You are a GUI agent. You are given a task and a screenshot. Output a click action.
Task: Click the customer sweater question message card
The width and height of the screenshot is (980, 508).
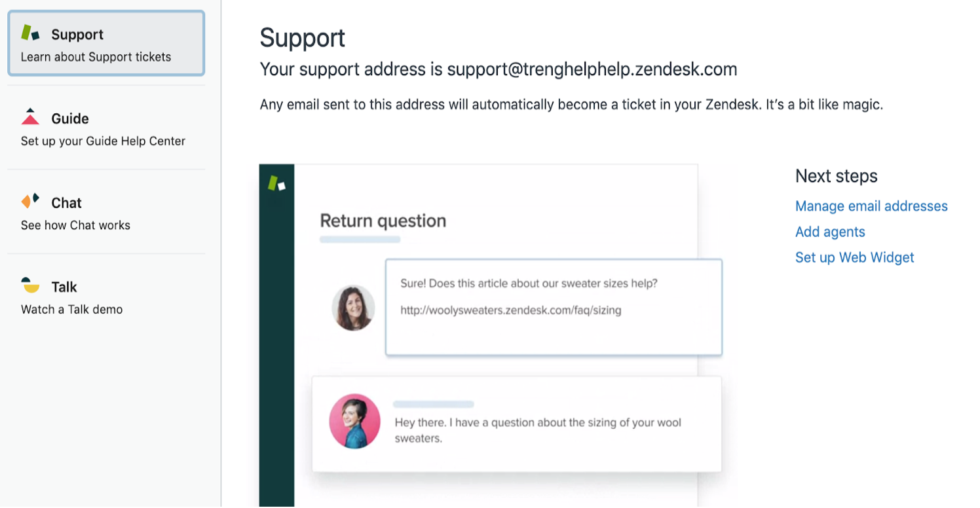click(516, 424)
